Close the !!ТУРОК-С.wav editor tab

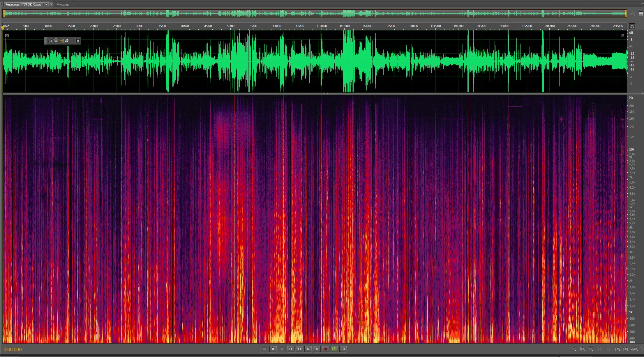point(51,4)
